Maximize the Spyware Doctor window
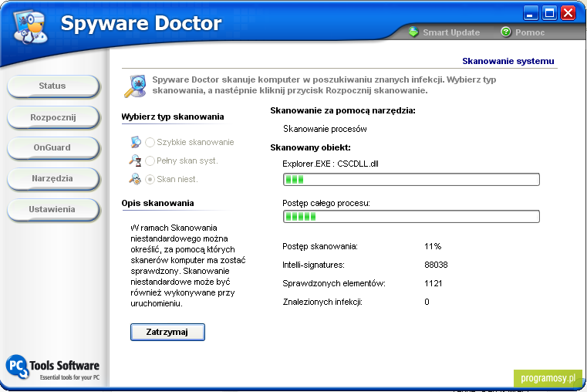Screen dimensions: 587x392 click(549, 13)
